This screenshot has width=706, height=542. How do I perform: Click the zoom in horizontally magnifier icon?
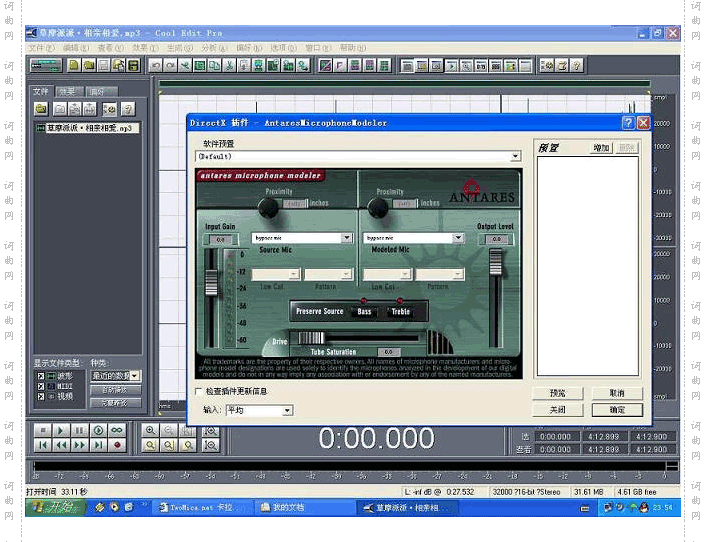pyautogui.click(x=150, y=430)
